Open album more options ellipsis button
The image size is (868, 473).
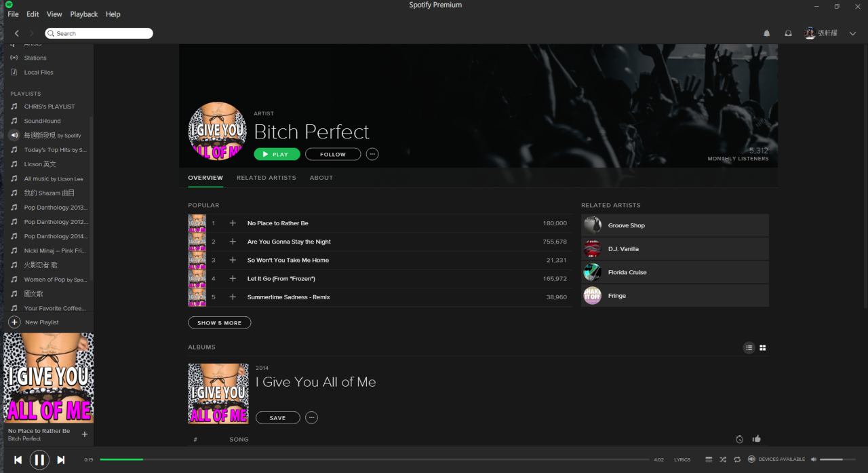(x=311, y=417)
